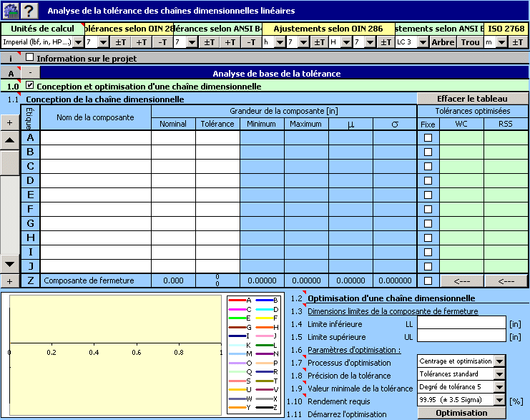Open the LC 3 ANSI fit dropdown

click(x=423, y=42)
